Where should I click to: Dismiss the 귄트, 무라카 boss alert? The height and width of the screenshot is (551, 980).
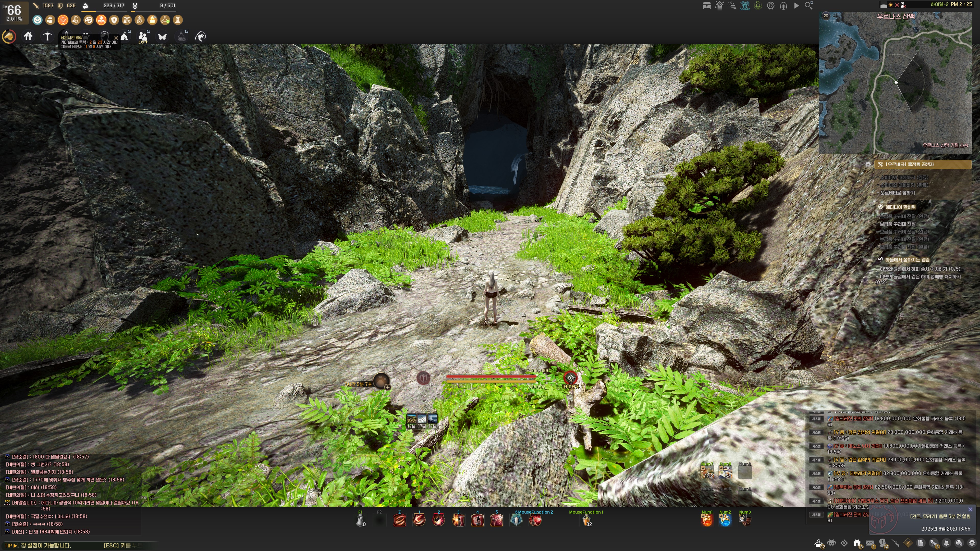tap(970, 509)
